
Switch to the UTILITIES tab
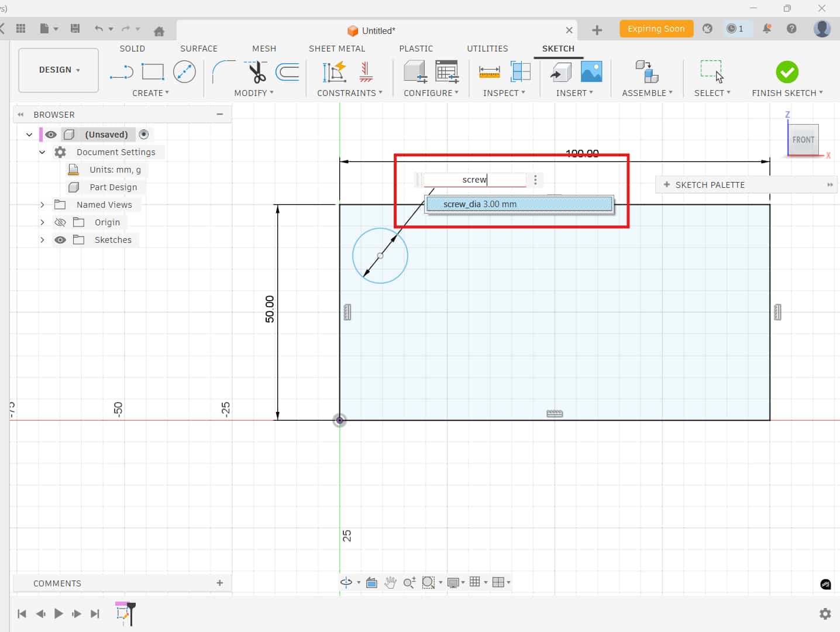click(487, 49)
